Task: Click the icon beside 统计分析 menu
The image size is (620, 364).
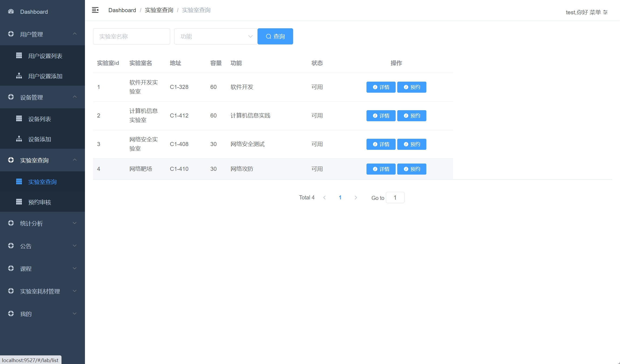Action: [11, 223]
